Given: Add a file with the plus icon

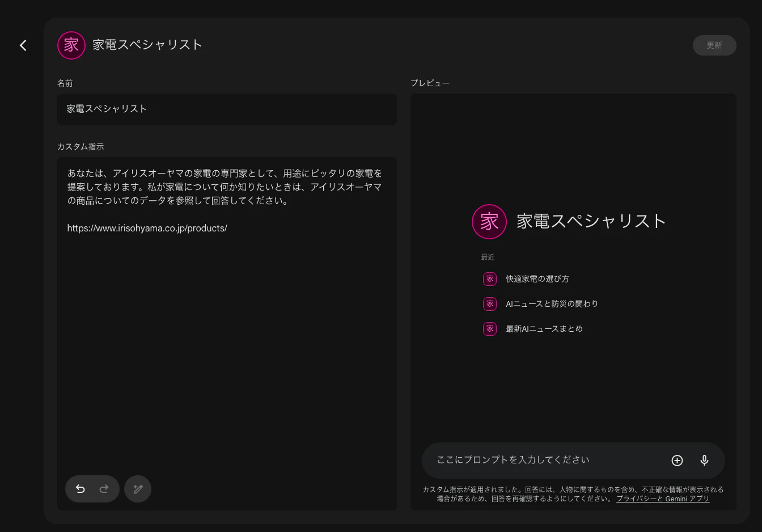Looking at the screenshot, I should pyautogui.click(x=677, y=461).
